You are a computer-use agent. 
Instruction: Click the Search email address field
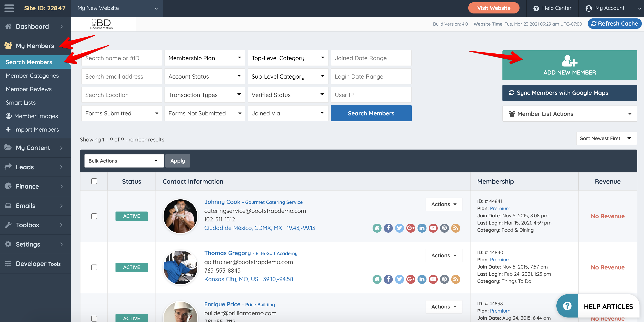[122, 76]
